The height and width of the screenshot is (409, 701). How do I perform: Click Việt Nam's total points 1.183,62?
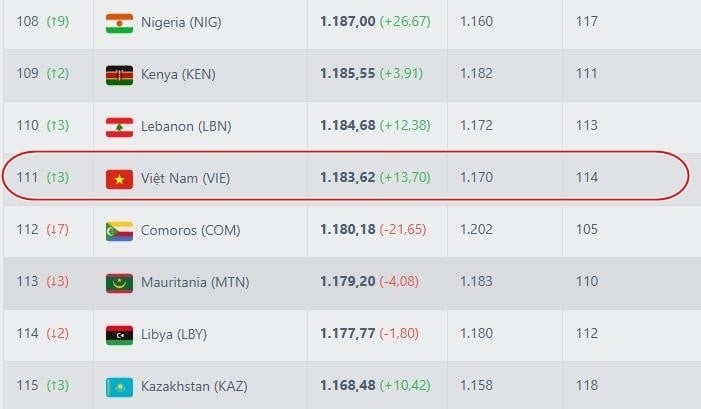pyautogui.click(x=347, y=178)
